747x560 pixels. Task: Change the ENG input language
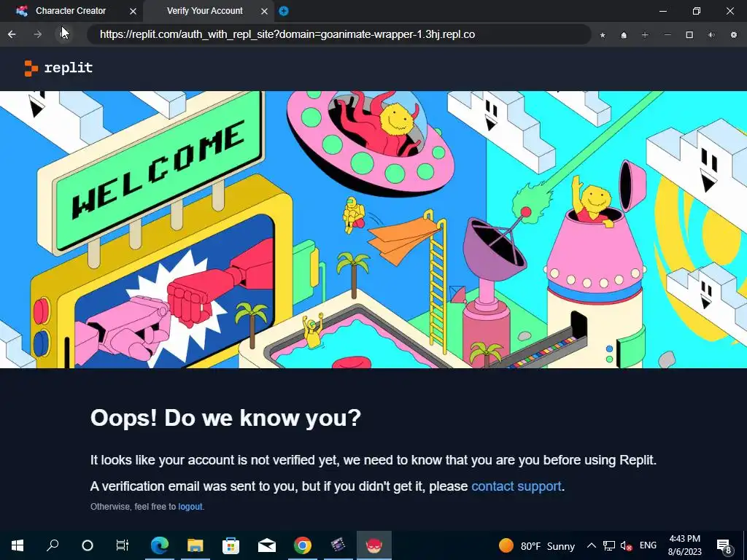coord(648,545)
